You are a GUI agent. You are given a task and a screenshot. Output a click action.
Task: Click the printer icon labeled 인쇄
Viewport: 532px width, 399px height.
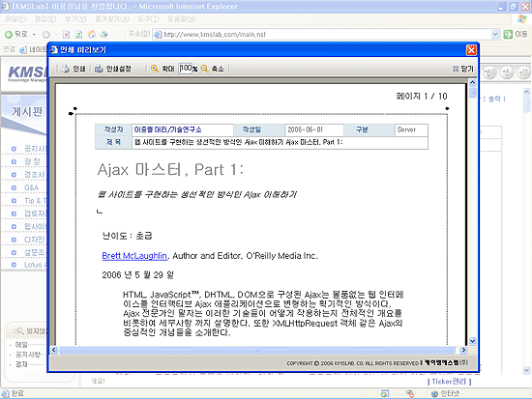[x=66, y=69]
